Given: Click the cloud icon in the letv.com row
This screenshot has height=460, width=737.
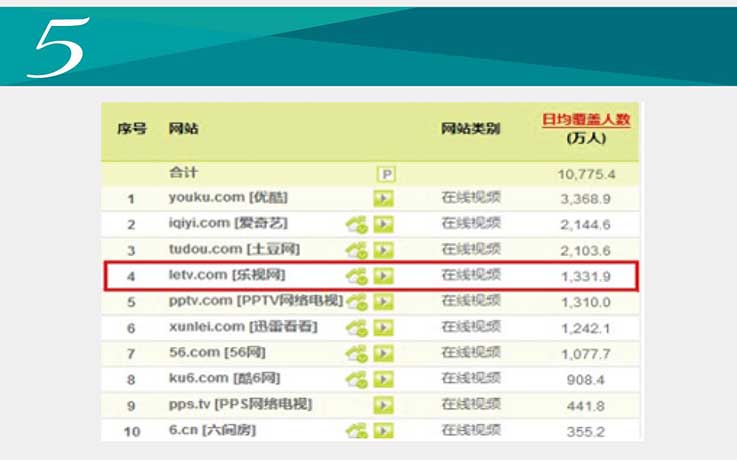Looking at the screenshot, I should click(x=357, y=276).
